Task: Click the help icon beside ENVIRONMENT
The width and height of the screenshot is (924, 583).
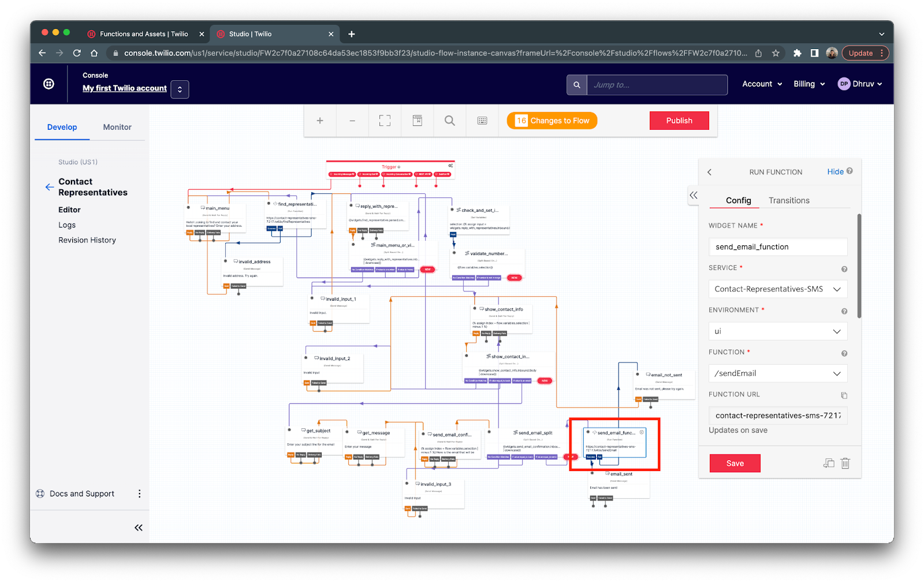Action: click(844, 311)
